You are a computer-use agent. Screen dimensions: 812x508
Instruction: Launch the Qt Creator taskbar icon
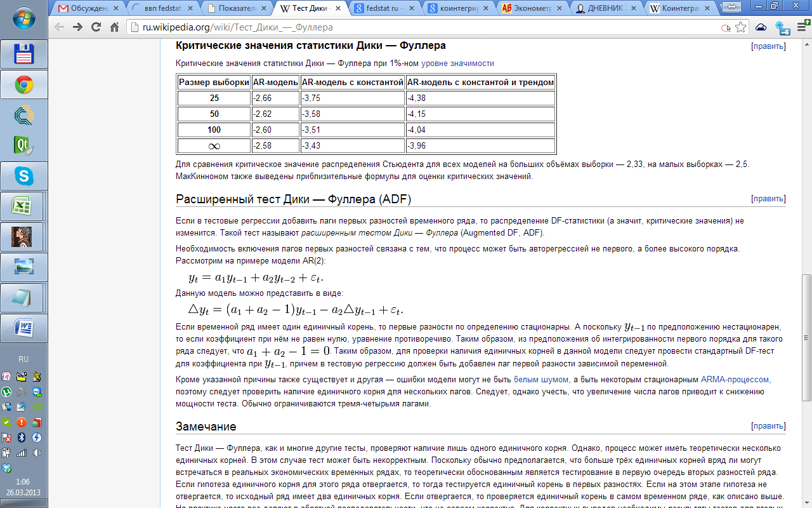pyautogui.click(x=24, y=145)
